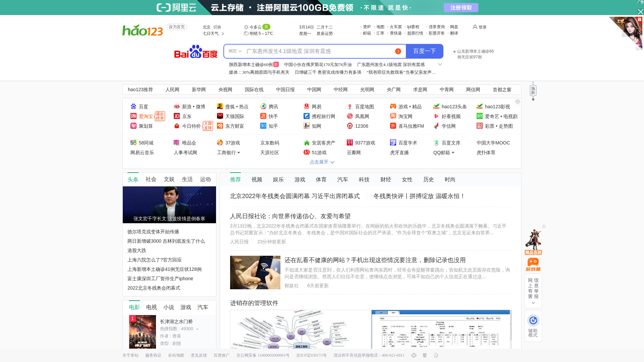Open the 新华网 link
This screenshot has height=362, width=644.
point(199,89)
